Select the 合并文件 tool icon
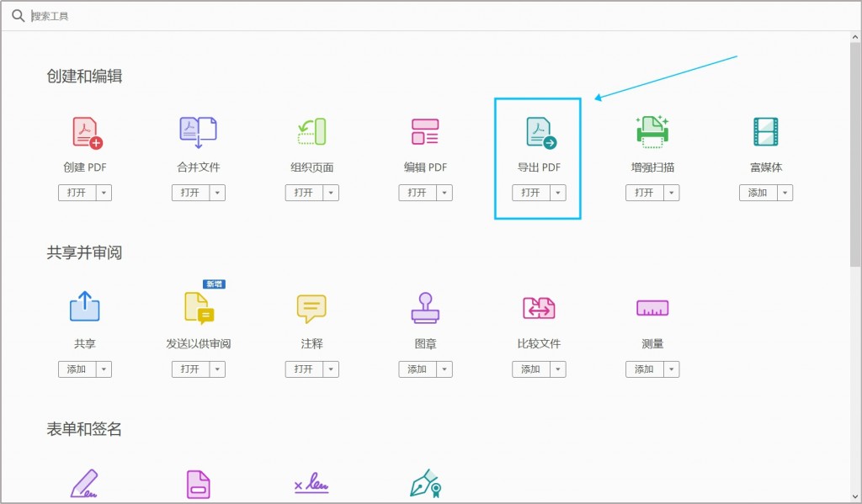Screen dimensions: 862x504 point(198,132)
